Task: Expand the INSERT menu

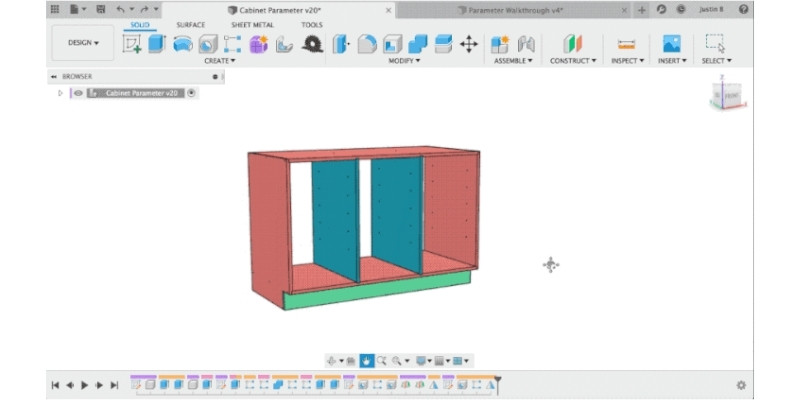Action: click(x=672, y=61)
